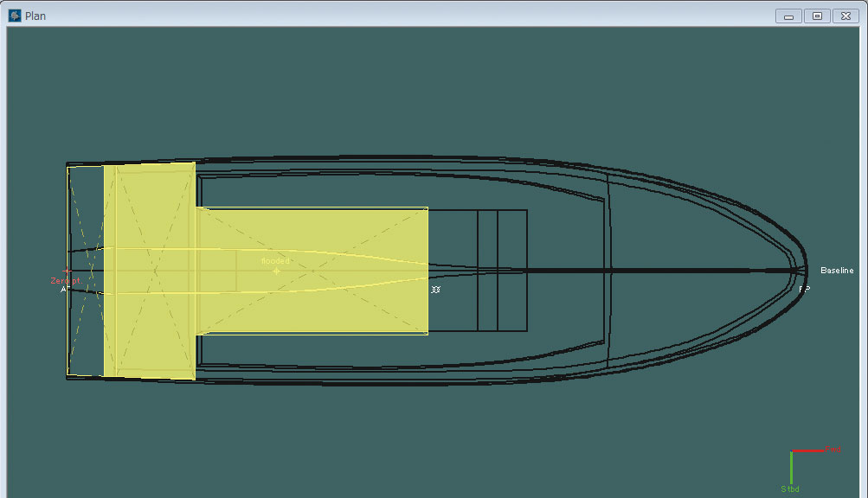The image size is (868, 498).
Task: Click the 'Zero pt.' marker label
Action: (65, 280)
